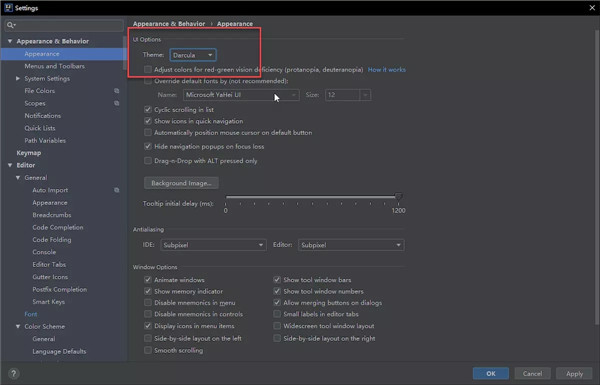Image resolution: width=600 pixels, height=385 pixels.
Task: Collapse the General node under Editor
Action: (x=18, y=178)
